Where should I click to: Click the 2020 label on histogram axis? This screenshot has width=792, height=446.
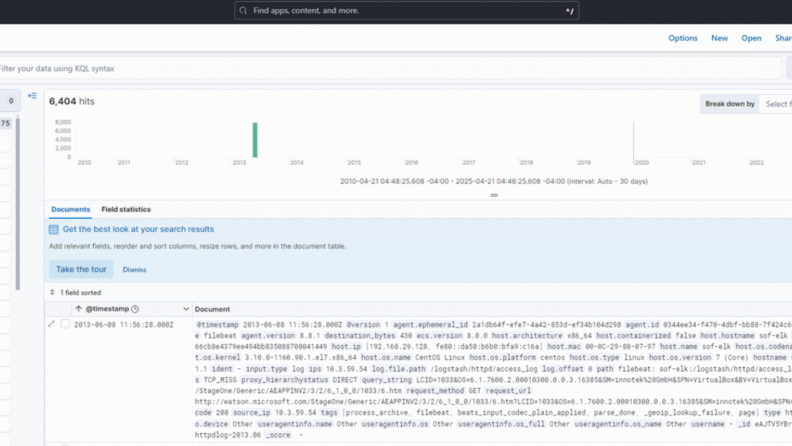point(641,163)
